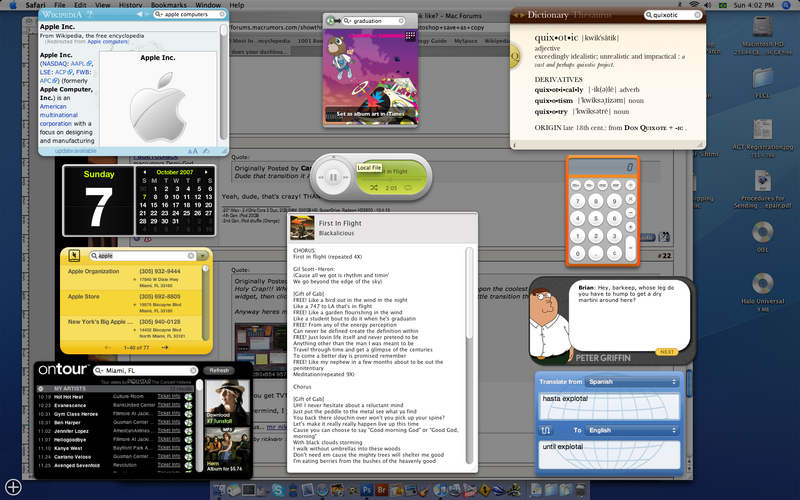The height and width of the screenshot is (500, 800).
Task: Click NEXT in the Peter Griffin widget
Action: 667,352
